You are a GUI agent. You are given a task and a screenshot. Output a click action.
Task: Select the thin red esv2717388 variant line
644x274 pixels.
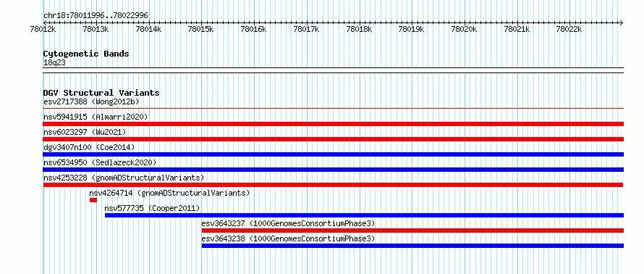tap(334, 109)
